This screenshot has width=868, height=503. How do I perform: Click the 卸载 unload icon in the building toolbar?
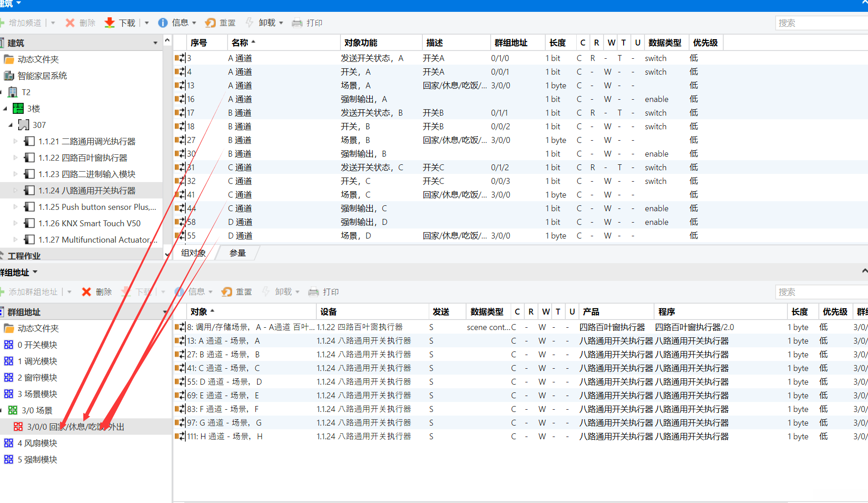coord(249,23)
